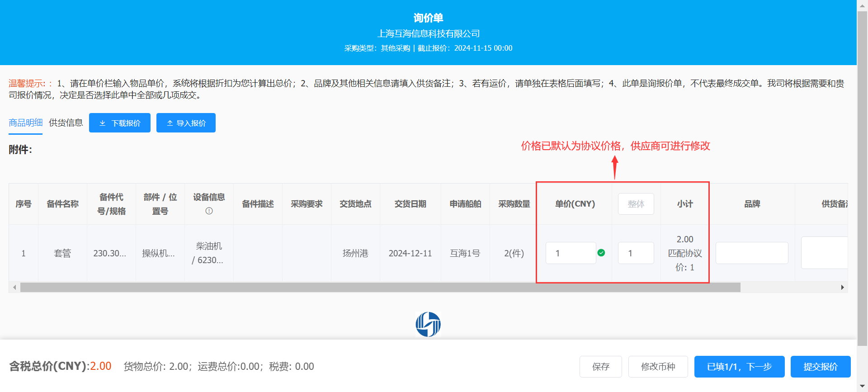868x392 pixels.
Task: Click the 采购要求 column header
Action: pyautogui.click(x=307, y=204)
